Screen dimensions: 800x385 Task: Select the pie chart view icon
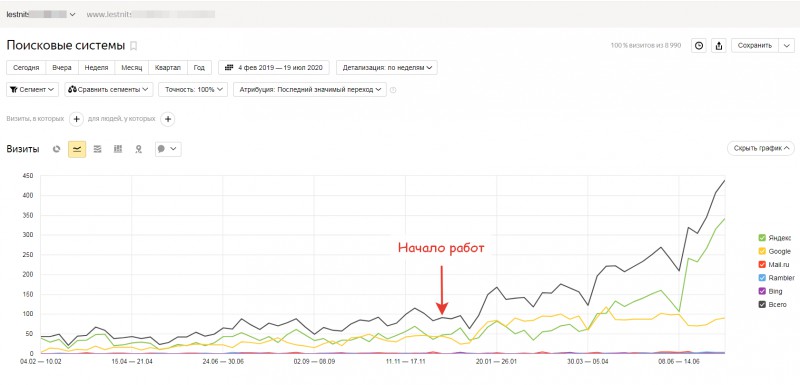pyautogui.click(x=57, y=149)
